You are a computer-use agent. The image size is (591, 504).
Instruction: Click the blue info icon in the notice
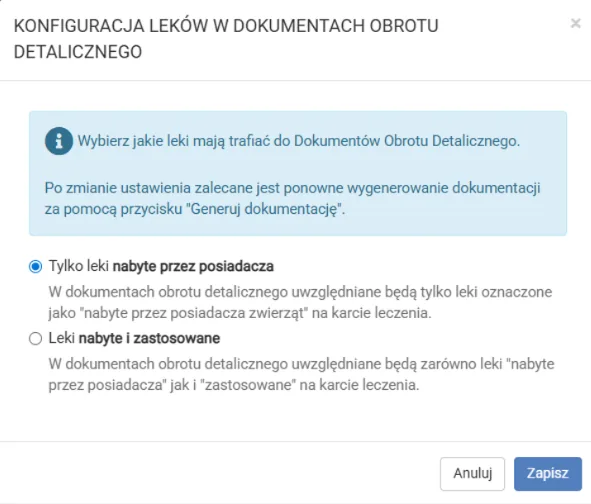[59, 141]
